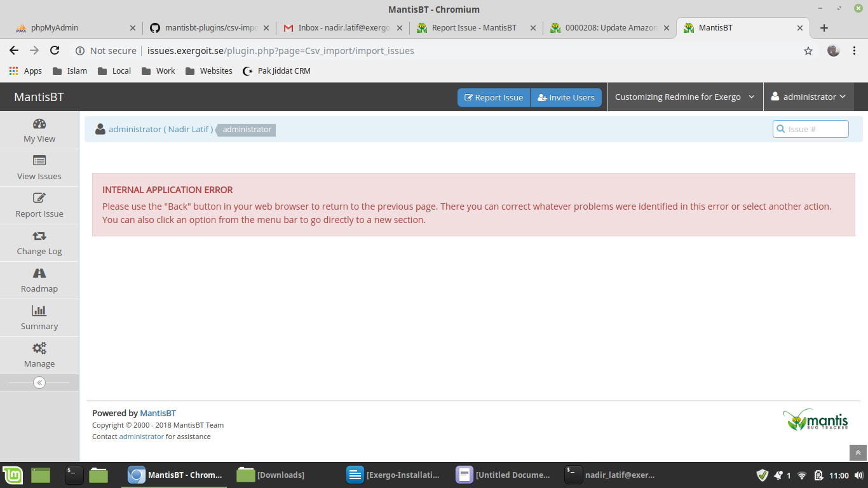Reload the current page
This screenshot has width=868, height=488.
pyautogui.click(x=55, y=51)
